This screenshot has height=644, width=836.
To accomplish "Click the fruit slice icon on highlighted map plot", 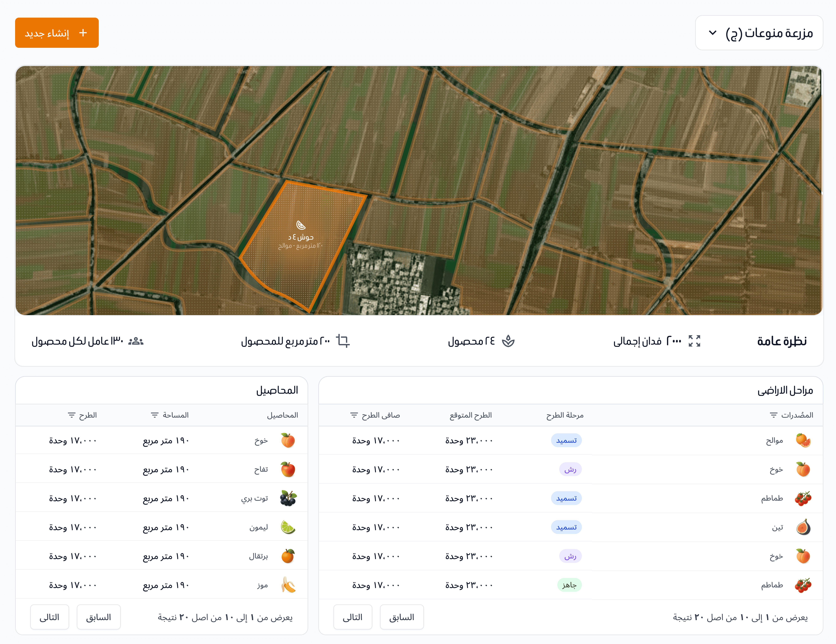I will [301, 225].
